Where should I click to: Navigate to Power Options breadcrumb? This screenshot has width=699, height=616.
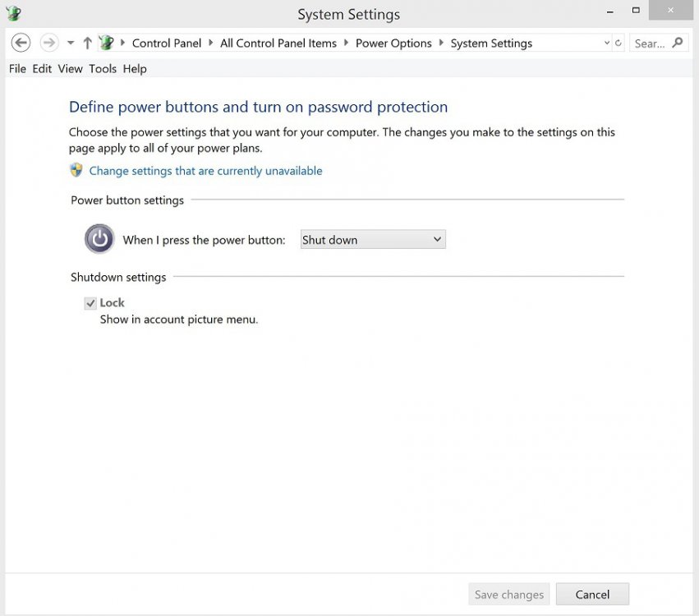(393, 44)
